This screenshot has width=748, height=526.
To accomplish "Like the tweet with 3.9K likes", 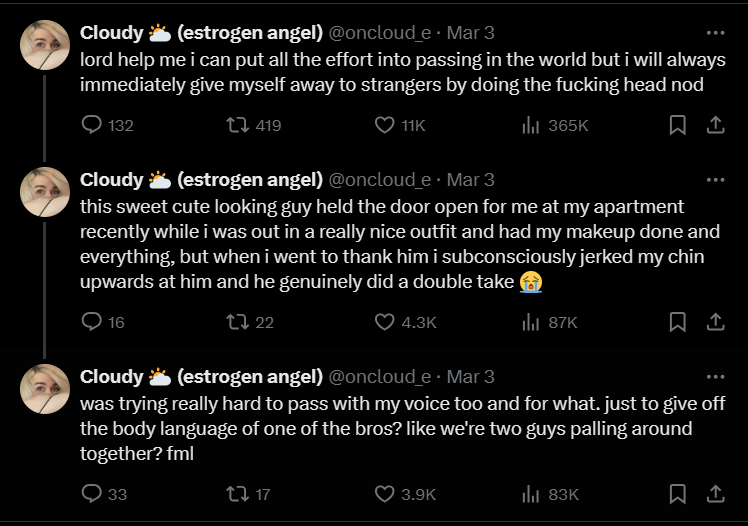I will point(385,493).
